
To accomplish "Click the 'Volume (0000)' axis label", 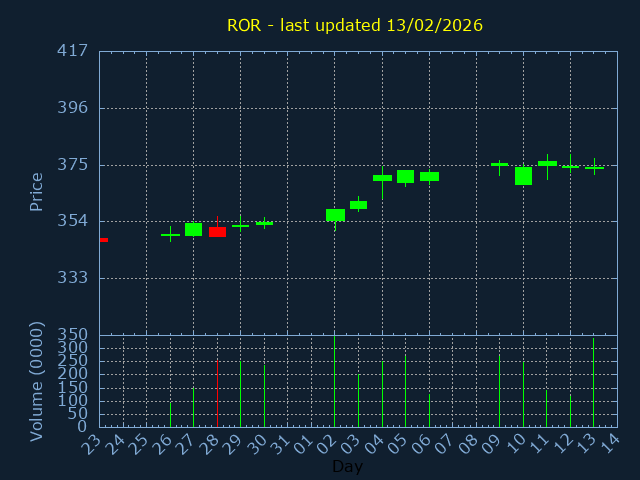I will [37, 381].
